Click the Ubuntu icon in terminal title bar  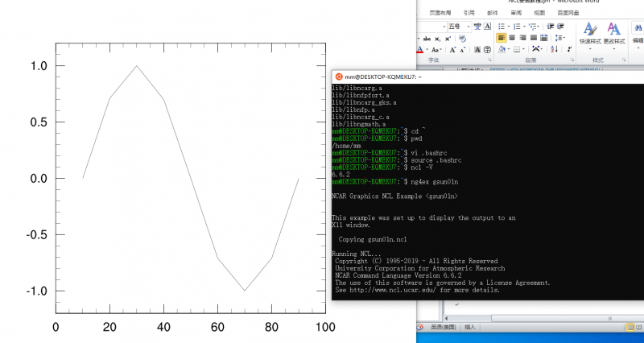[338, 76]
